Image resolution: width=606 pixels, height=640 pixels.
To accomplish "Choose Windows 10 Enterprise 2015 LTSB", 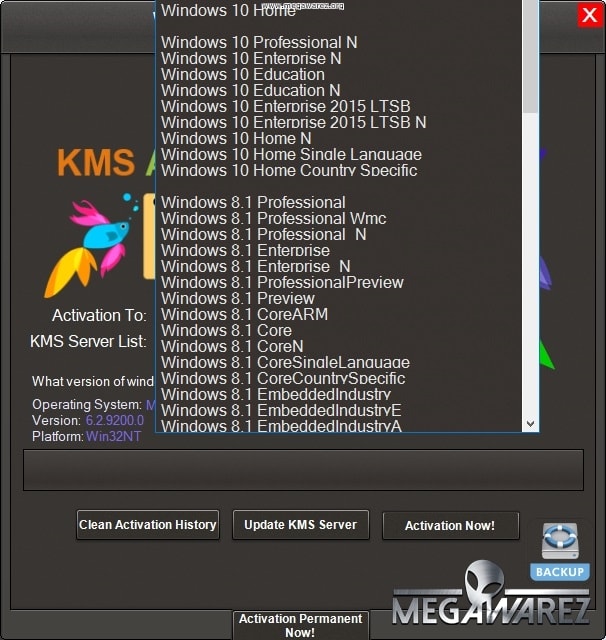I will 341,106.
